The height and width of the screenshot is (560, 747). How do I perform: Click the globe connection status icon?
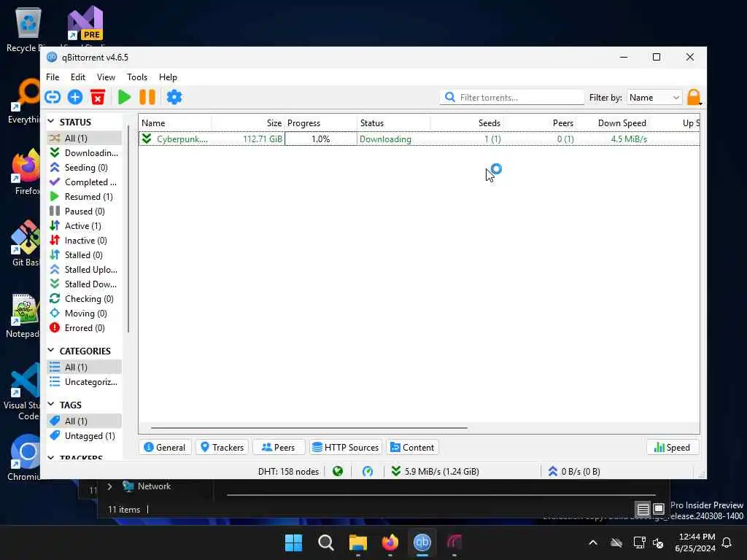(338, 472)
